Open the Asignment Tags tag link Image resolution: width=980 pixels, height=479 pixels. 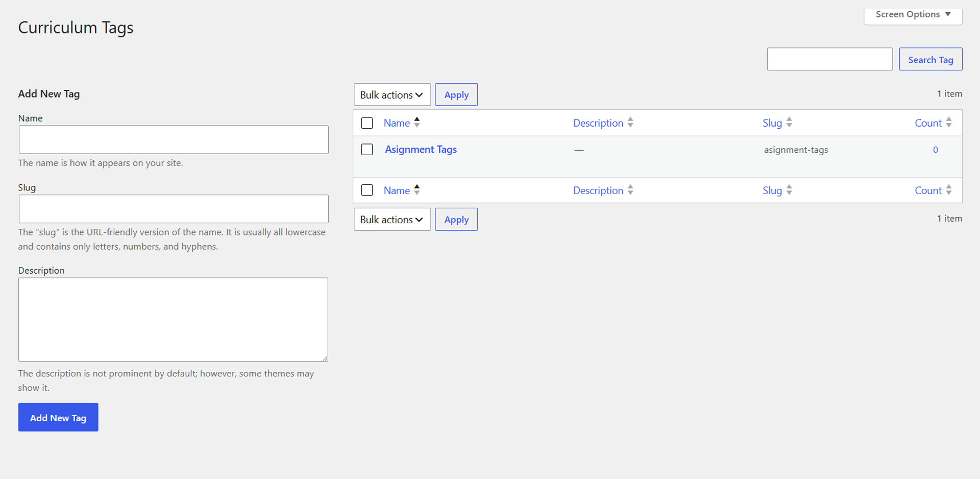point(421,150)
